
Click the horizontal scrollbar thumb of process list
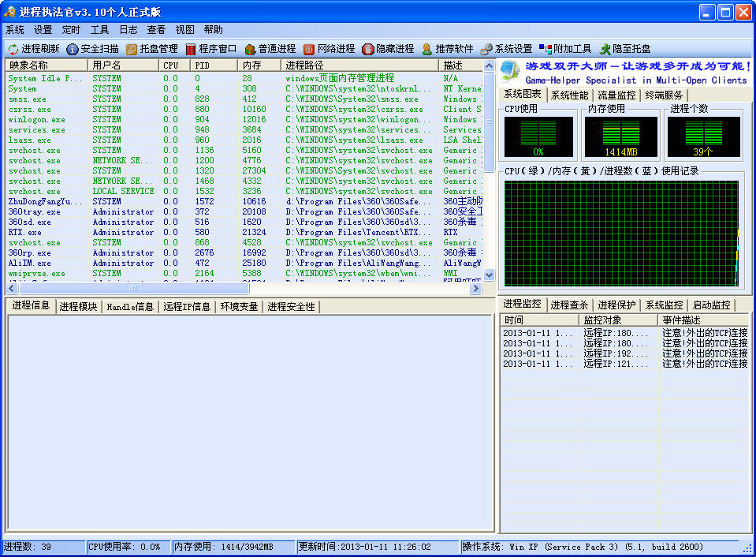pos(134,289)
